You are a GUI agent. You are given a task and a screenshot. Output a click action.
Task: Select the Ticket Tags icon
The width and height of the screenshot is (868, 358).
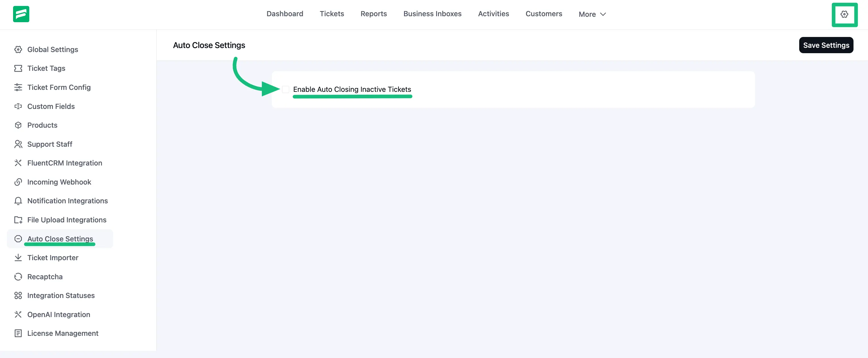(x=18, y=68)
